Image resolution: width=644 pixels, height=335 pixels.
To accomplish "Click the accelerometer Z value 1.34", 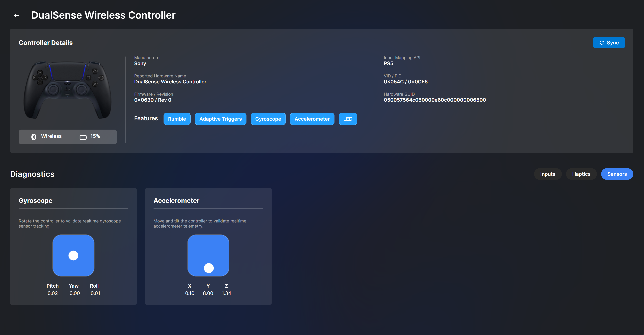I will pyautogui.click(x=226, y=293).
